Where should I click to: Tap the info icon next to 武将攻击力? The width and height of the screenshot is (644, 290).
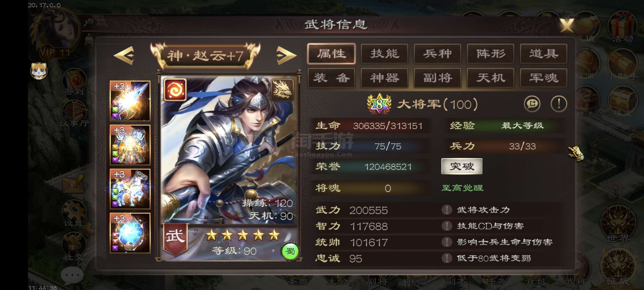click(447, 210)
